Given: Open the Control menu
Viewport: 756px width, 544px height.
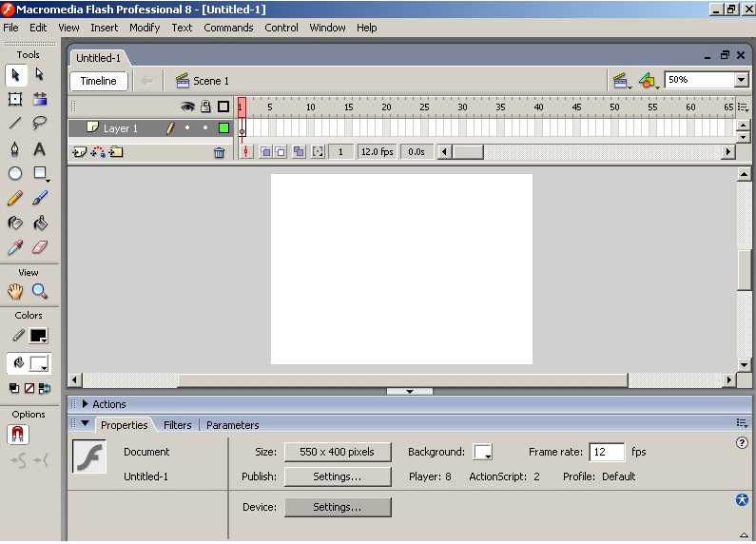Looking at the screenshot, I should point(281,28).
